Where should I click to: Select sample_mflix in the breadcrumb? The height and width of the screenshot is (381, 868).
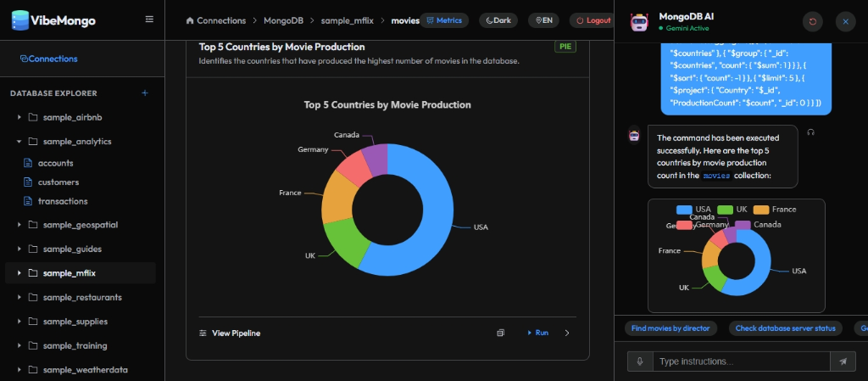tap(347, 20)
